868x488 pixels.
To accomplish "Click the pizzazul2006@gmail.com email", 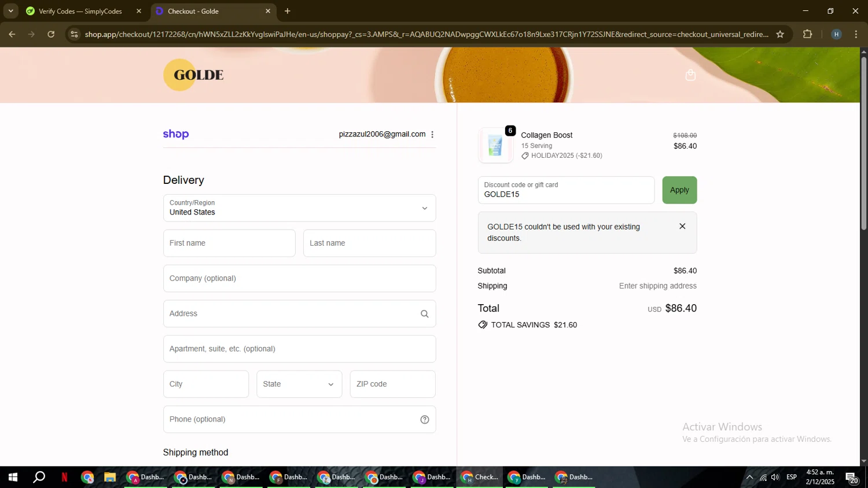I will tap(382, 134).
